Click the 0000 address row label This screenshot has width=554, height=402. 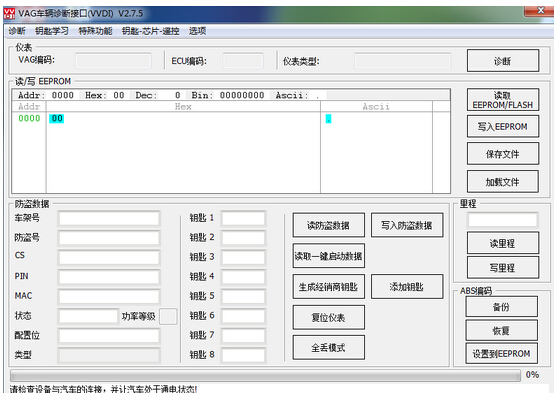pyautogui.click(x=29, y=118)
